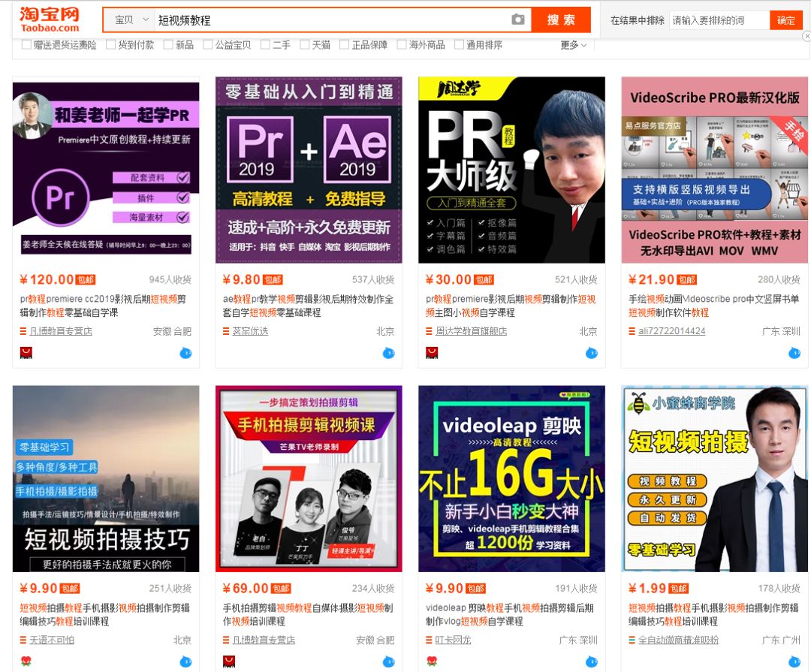Open the 凡博教育专营店 shop link on the ¥69.00 item
Viewport: 811px width, 672px height.
264,640
